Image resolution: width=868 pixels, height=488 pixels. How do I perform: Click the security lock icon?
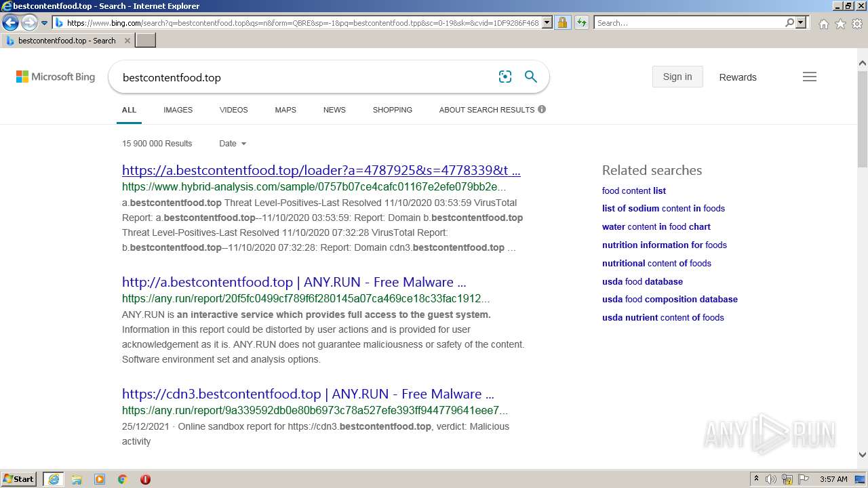(562, 23)
